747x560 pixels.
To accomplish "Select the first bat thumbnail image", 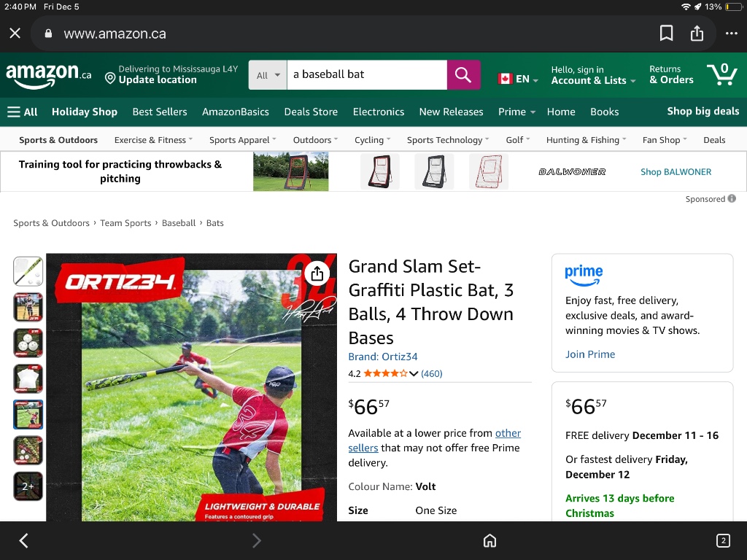I will click(28, 271).
